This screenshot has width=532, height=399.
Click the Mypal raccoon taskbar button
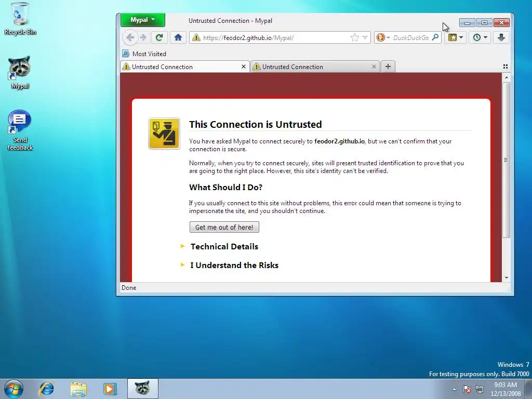point(143,389)
